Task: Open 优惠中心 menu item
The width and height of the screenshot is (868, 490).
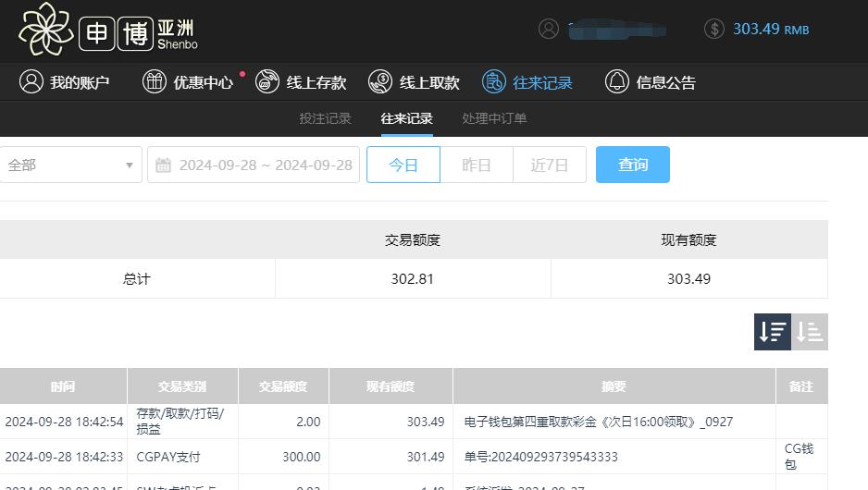Action: [x=204, y=82]
